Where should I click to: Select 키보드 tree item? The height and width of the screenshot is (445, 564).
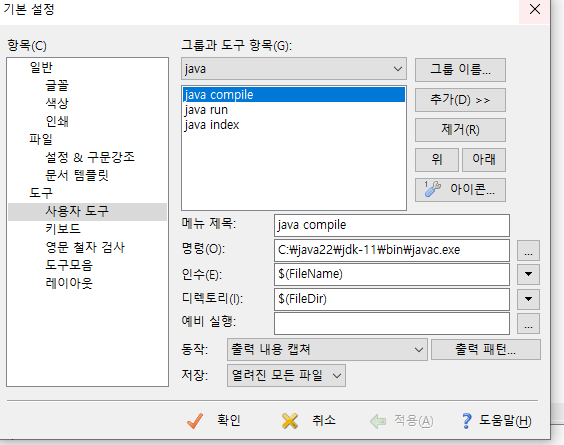coord(63,229)
